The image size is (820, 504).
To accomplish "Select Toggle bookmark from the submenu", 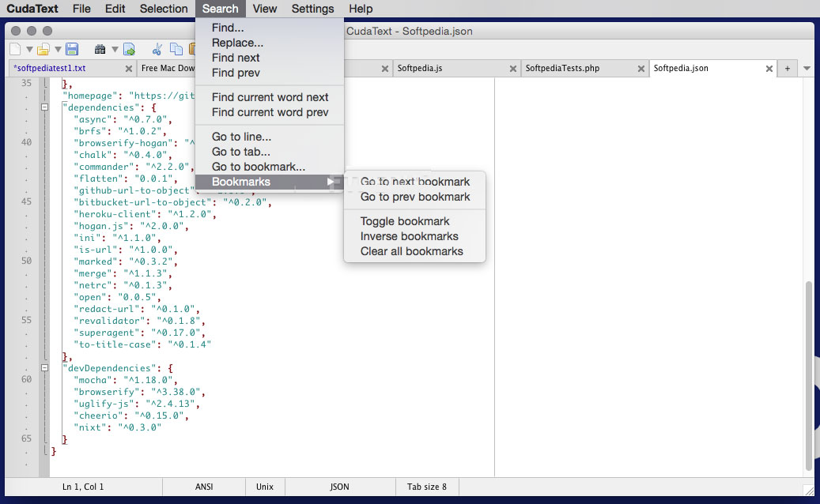I will pyautogui.click(x=405, y=221).
